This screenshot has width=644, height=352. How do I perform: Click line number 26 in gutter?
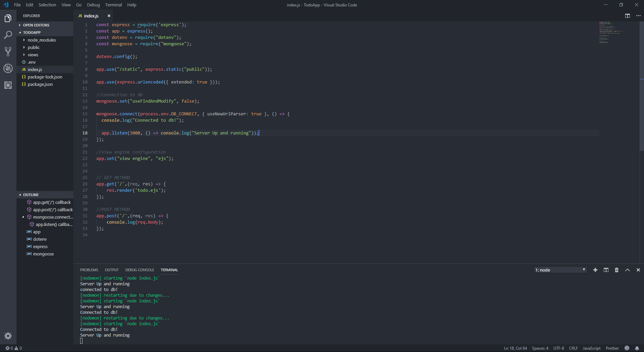[x=85, y=184]
